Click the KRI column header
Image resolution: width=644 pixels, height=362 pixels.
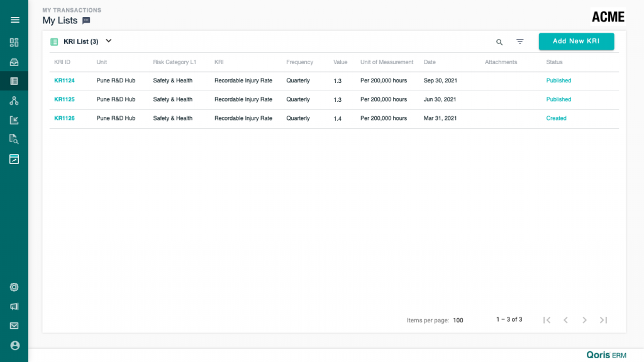[x=219, y=62]
